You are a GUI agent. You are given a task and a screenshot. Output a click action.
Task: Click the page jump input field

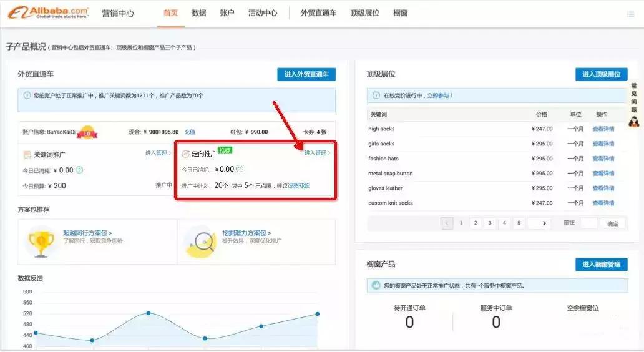[589, 223]
